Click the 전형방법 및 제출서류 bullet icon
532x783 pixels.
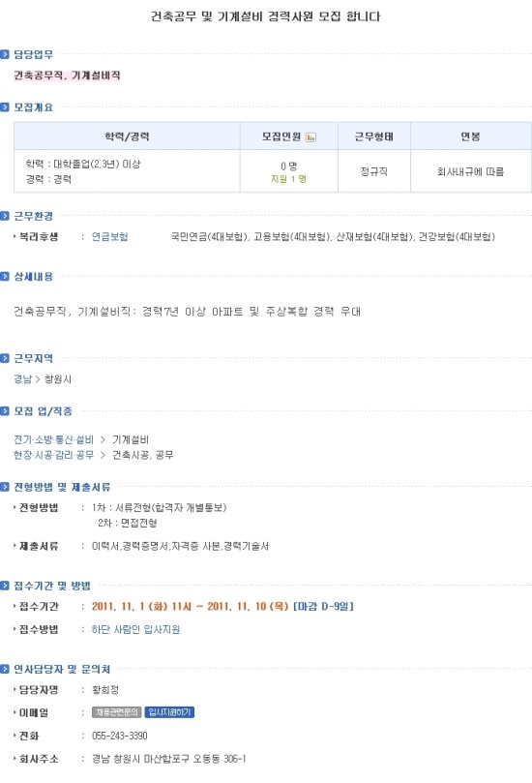(5, 487)
